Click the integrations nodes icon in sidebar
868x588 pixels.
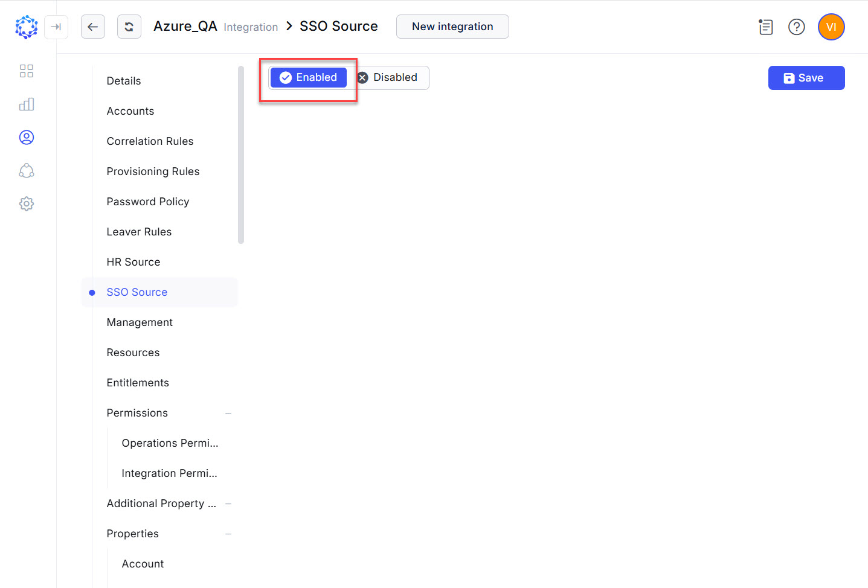tap(26, 170)
